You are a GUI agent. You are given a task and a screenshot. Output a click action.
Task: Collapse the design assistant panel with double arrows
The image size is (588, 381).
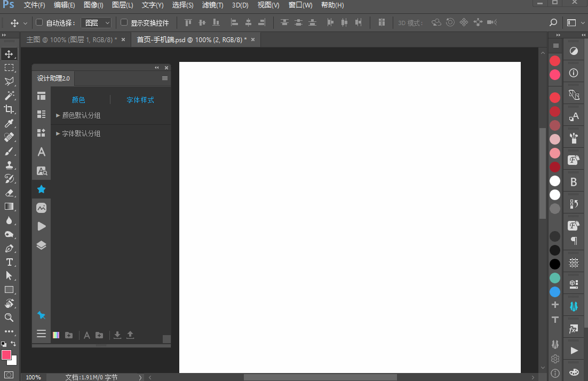pyautogui.click(x=157, y=67)
